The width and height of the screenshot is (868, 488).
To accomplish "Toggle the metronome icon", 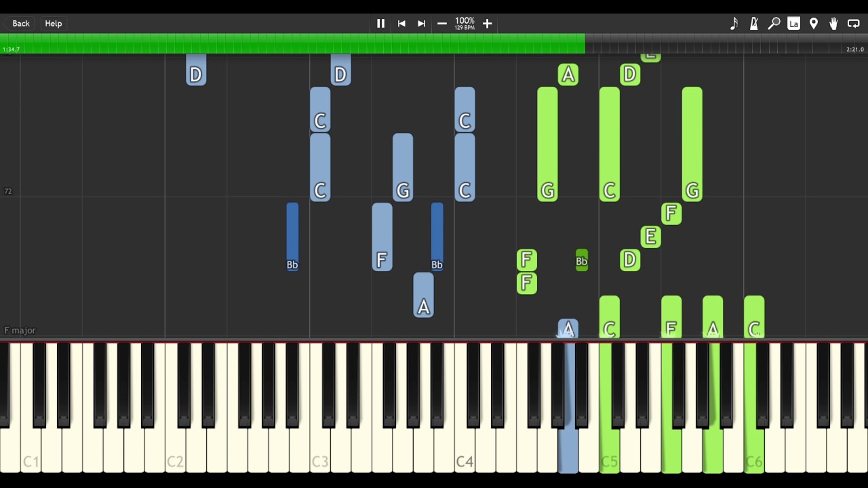I will click(x=753, y=24).
